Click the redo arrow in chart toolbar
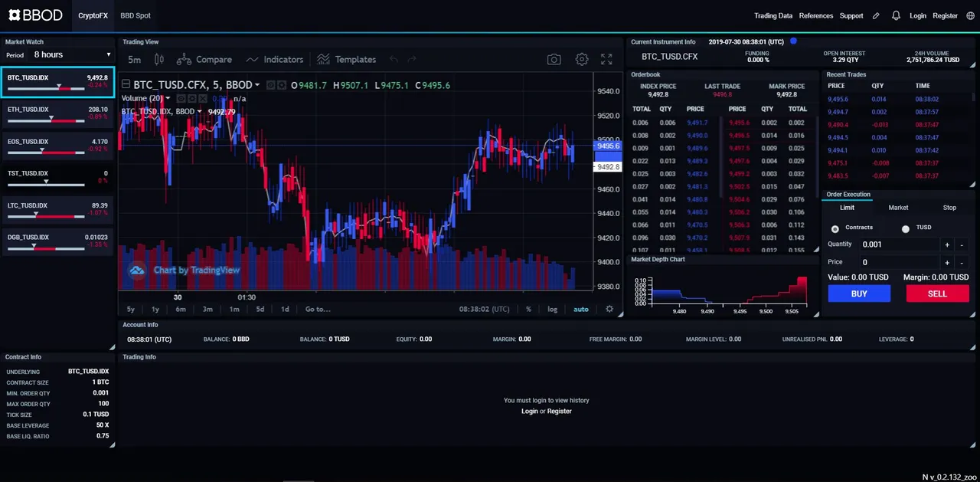The width and height of the screenshot is (980, 482). coord(412,59)
